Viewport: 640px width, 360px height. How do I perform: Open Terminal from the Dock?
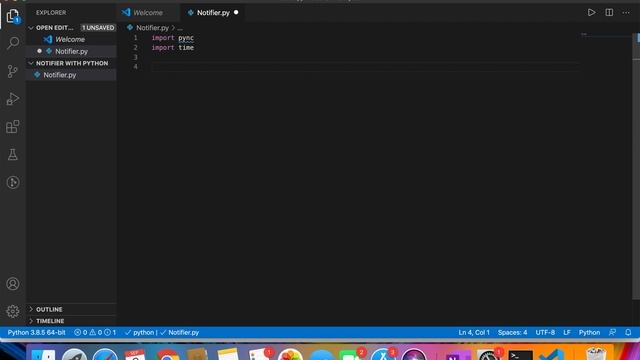point(520,355)
